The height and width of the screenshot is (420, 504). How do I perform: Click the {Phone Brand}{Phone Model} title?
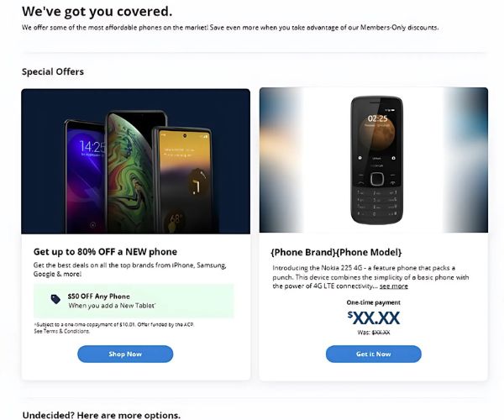pyautogui.click(x=336, y=252)
